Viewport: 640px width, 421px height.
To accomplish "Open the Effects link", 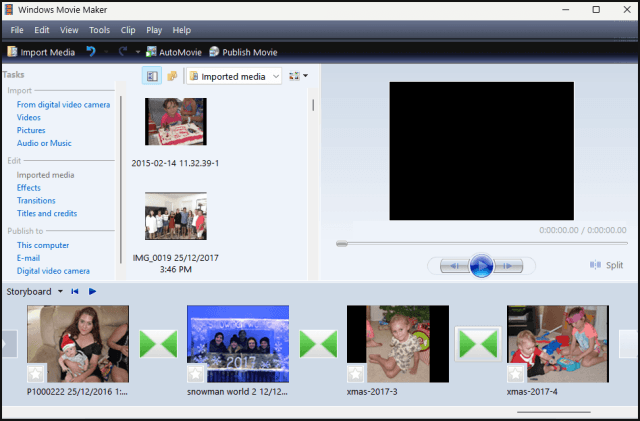I will point(29,188).
